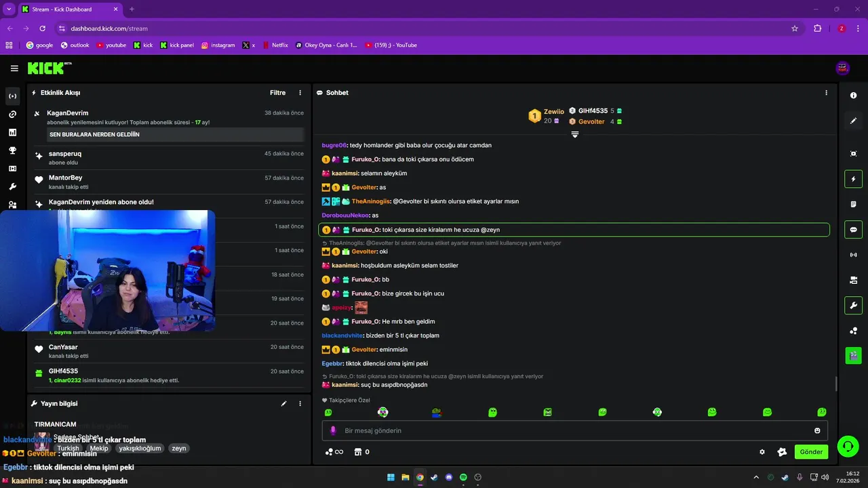Expand the chat leaderboard arrow under Zewiio

(x=575, y=134)
